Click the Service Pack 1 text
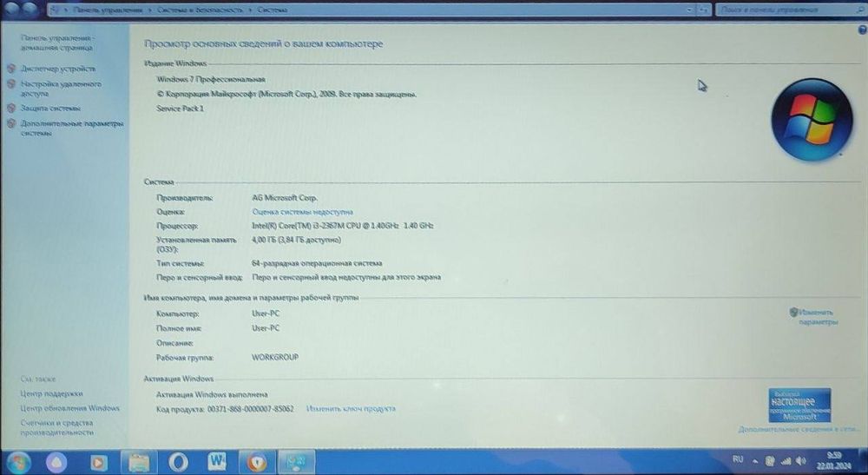The image size is (868, 475). (180, 109)
